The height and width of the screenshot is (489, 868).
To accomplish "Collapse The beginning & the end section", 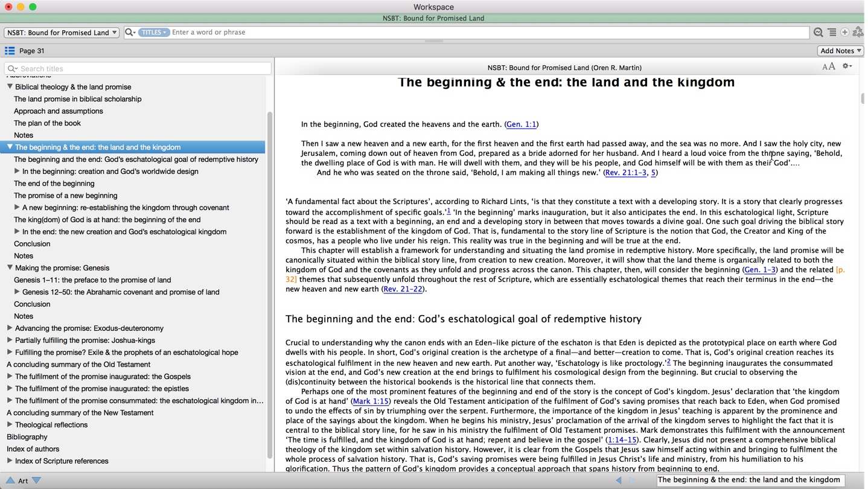I will [x=10, y=147].
